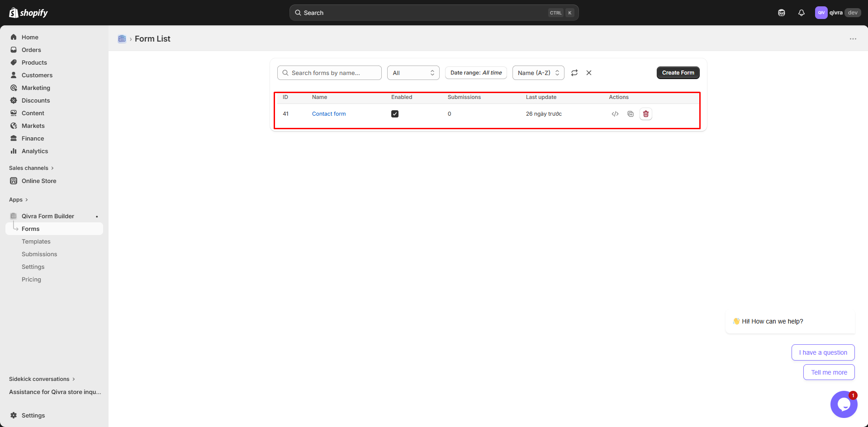Open the chat widget bubble
868x427 pixels.
click(844, 404)
